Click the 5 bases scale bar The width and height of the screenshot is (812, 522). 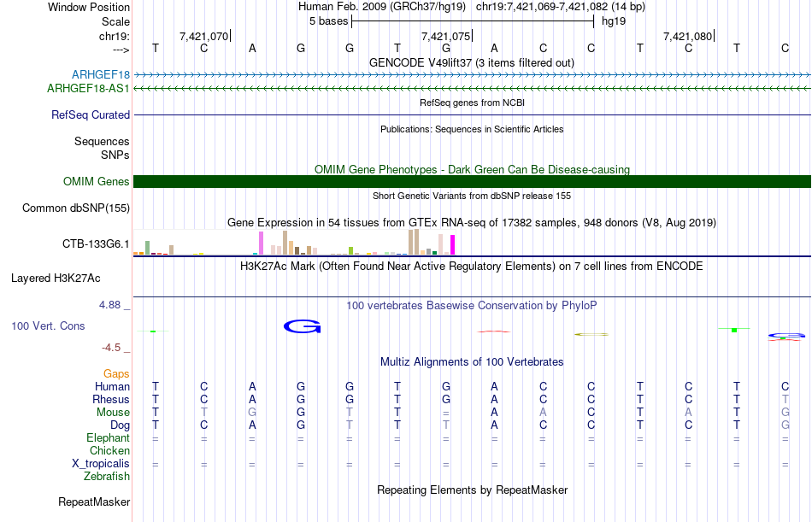tap(473, 21)
